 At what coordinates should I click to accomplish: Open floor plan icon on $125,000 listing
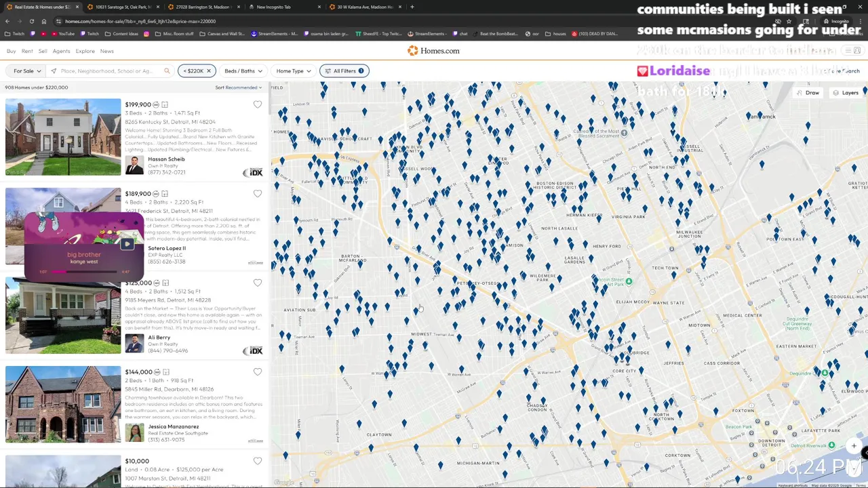click(x=164, y=283)
